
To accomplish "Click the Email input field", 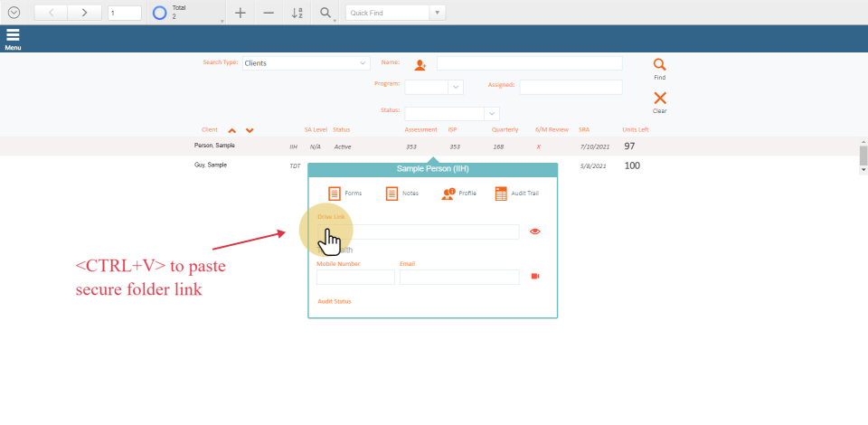I will pyautogui.click(x=459, y=278).
